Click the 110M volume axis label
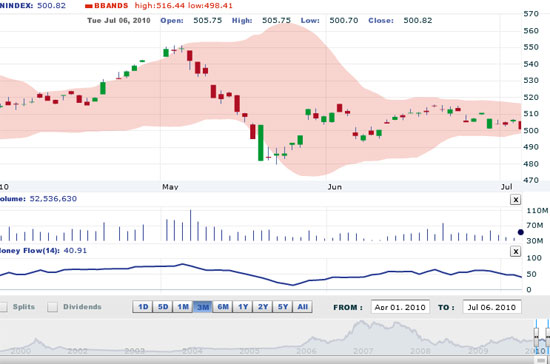The height and width of the screenshot is (364, 550). click(537, 210)
